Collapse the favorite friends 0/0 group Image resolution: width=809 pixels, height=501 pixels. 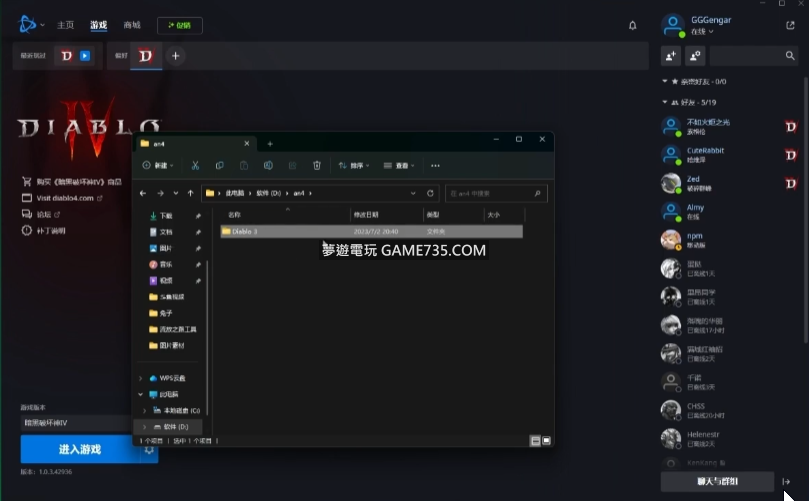[694, 82]
